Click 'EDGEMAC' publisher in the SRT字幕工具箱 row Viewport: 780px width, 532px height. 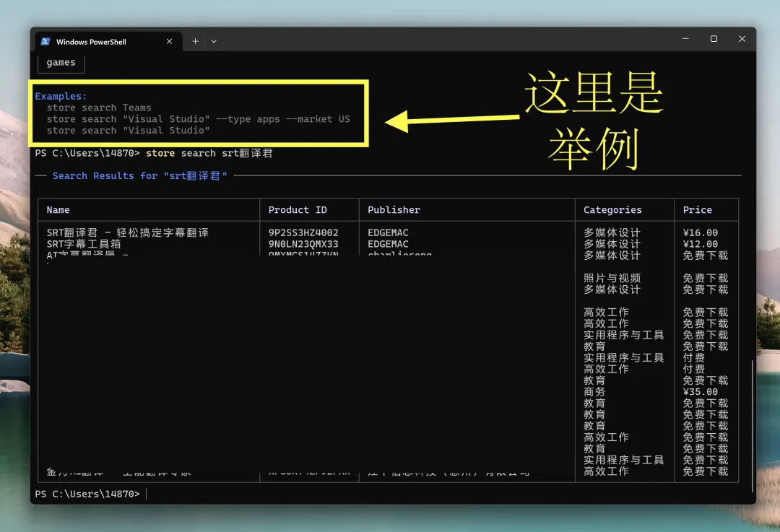(388, 244)
